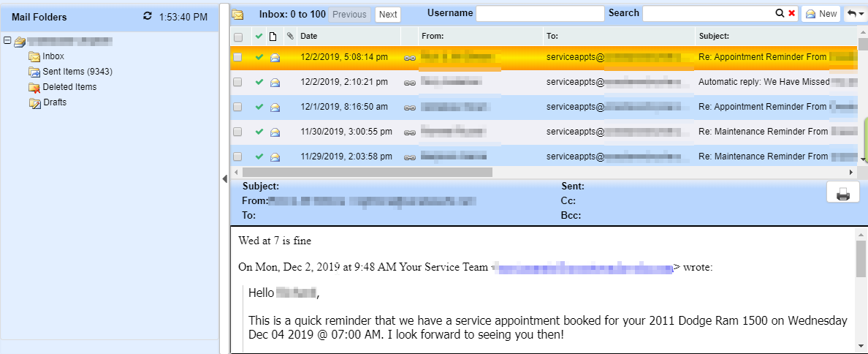
Task: Click the link icon on the 12/2/2019 5:08:14 pm row
Action: (409, 57)
